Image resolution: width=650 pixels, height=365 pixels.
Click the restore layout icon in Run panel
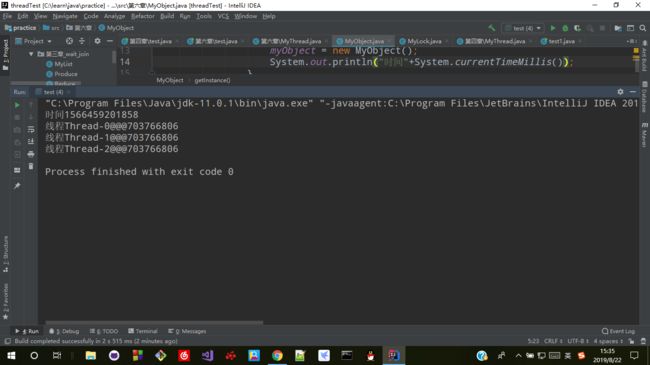click(x=17, y=170)
